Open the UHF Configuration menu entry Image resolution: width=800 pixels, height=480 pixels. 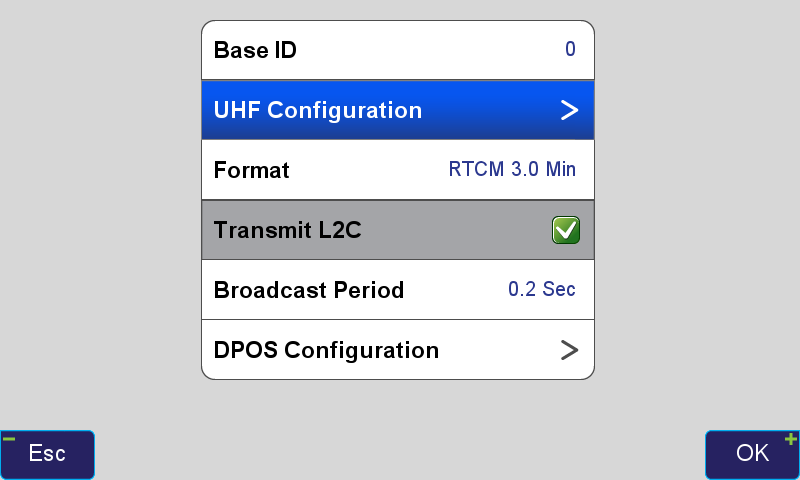point(317,110)
